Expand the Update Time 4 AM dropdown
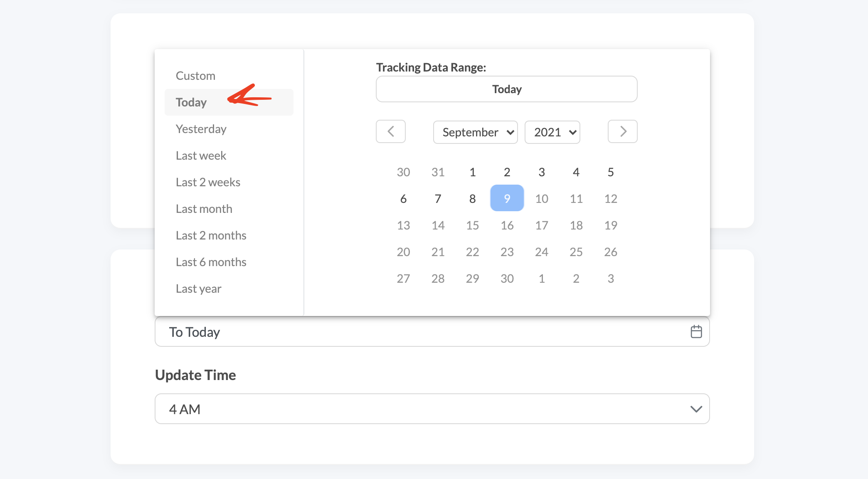The height and width of the screenshot is (479, 868). [432, 409]
